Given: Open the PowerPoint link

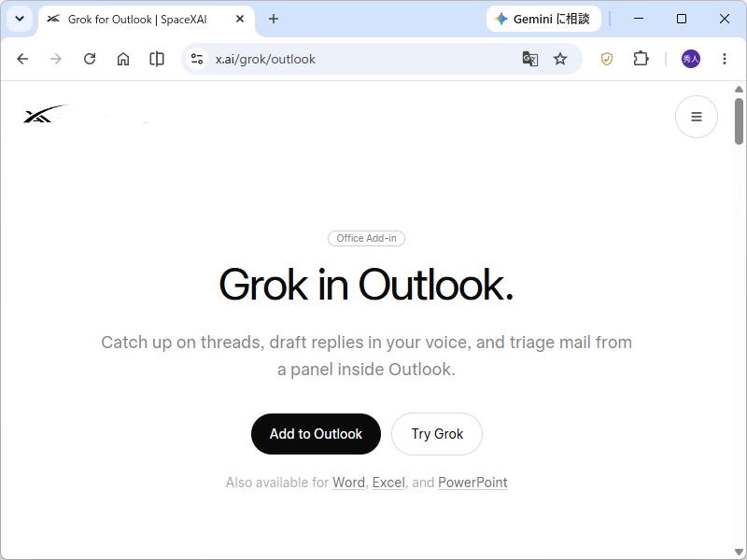Looking at the screenshot, I should [472, 483].
